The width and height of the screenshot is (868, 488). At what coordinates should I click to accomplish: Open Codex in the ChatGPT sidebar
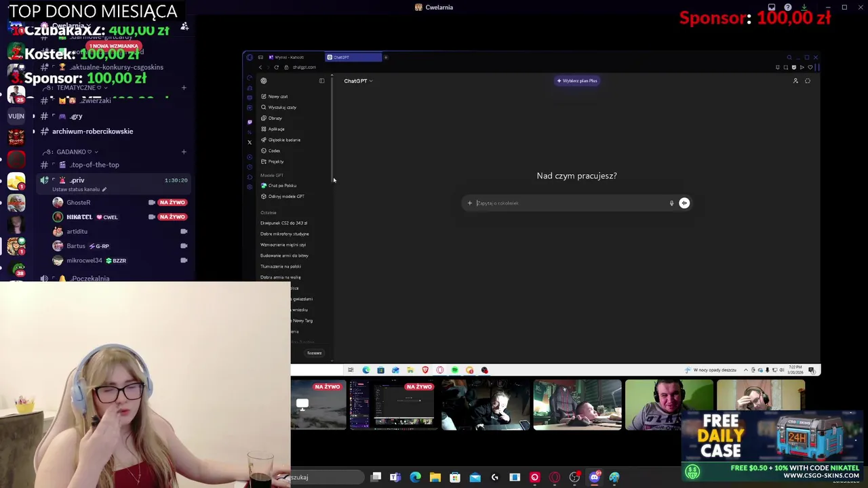(x=271, y=150)
